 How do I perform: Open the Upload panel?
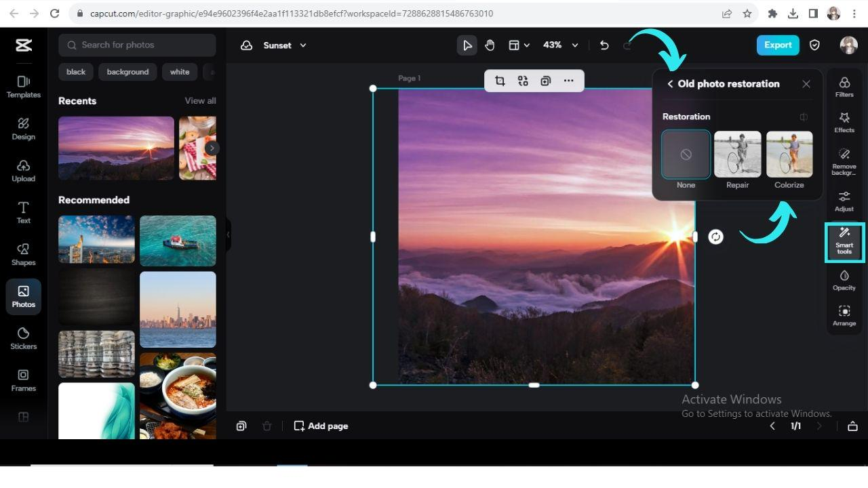23,171
